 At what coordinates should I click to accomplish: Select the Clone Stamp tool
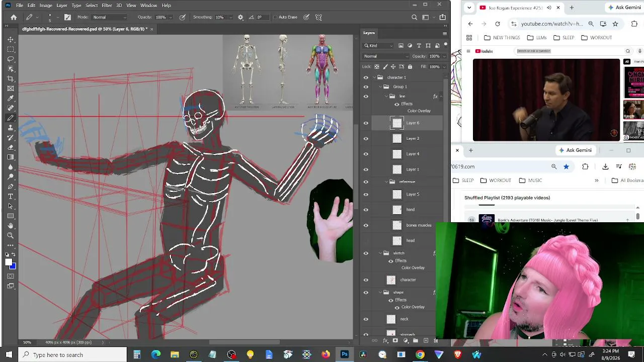coord(11,128)
